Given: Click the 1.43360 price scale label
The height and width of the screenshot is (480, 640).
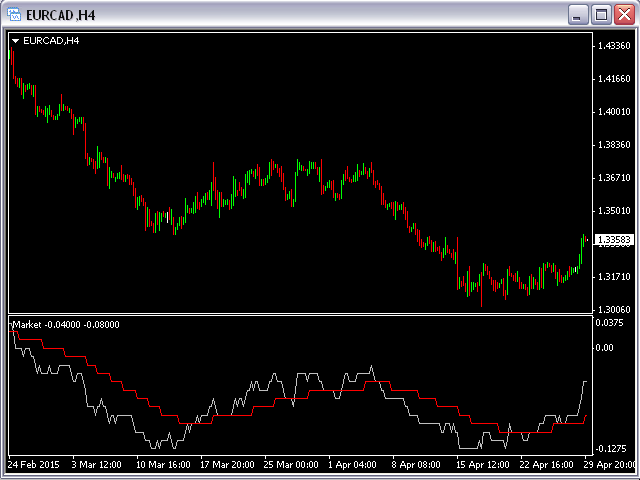Looking at the screenshot, I should [x=611, y=47].
